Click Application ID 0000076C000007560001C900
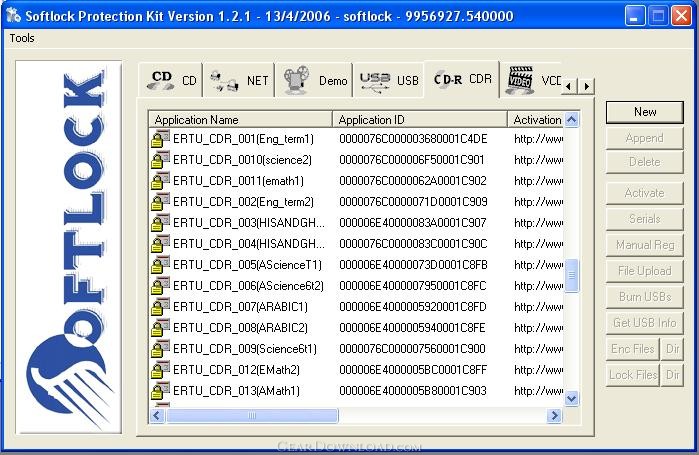The image size is (699, 455). click(412, 349)
